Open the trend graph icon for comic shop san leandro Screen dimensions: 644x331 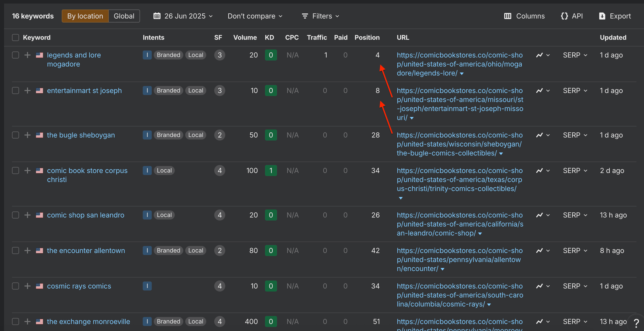[x=540, y=215]
